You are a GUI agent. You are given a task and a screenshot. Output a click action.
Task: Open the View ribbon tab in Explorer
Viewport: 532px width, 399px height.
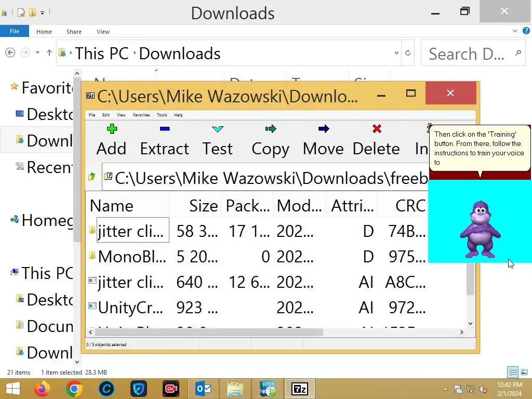point(103,32)
